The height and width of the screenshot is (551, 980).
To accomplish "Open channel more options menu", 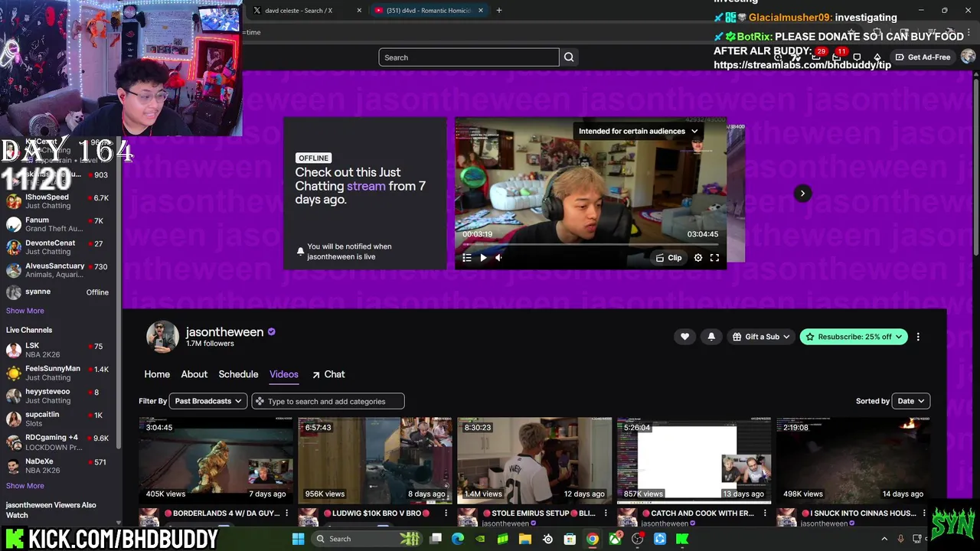I will coord(918,337).
